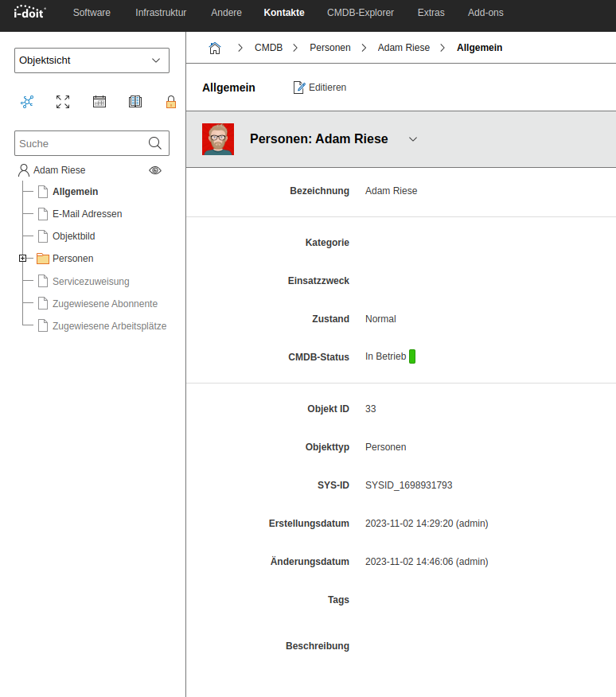616x697 pixels.
Task: Open the CMDB-Explorer network icon in sidebar
Action: pos(28,102)
